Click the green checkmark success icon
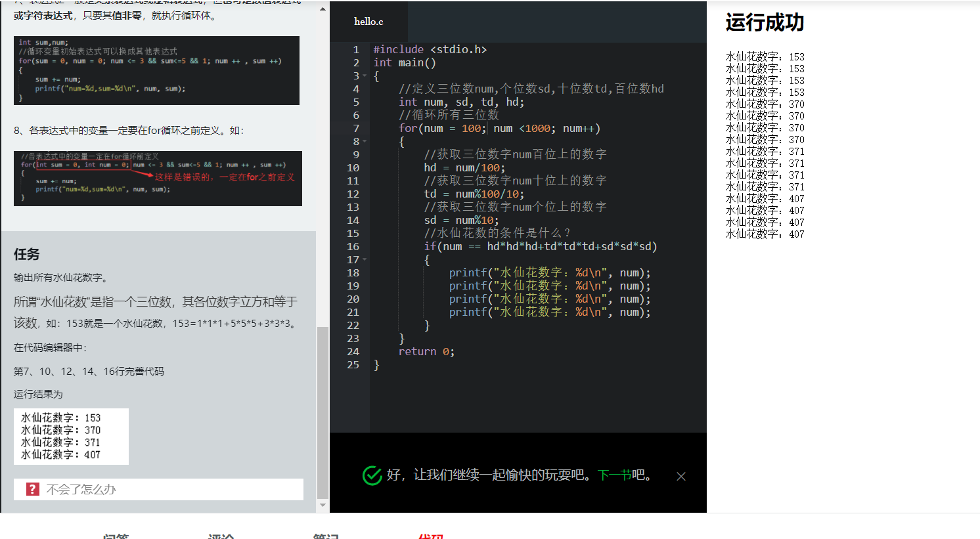 click(x=372, y=475)
